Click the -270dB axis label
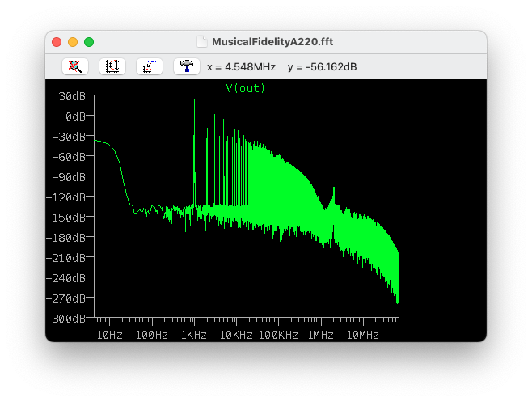The height and width of the screenshot is (402, 532). click(65, 298)
